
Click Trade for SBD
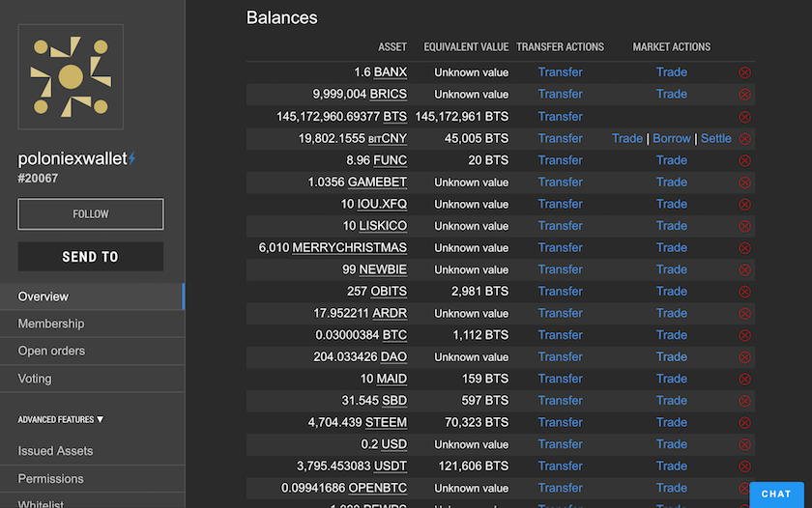click(x=672, y=401)
